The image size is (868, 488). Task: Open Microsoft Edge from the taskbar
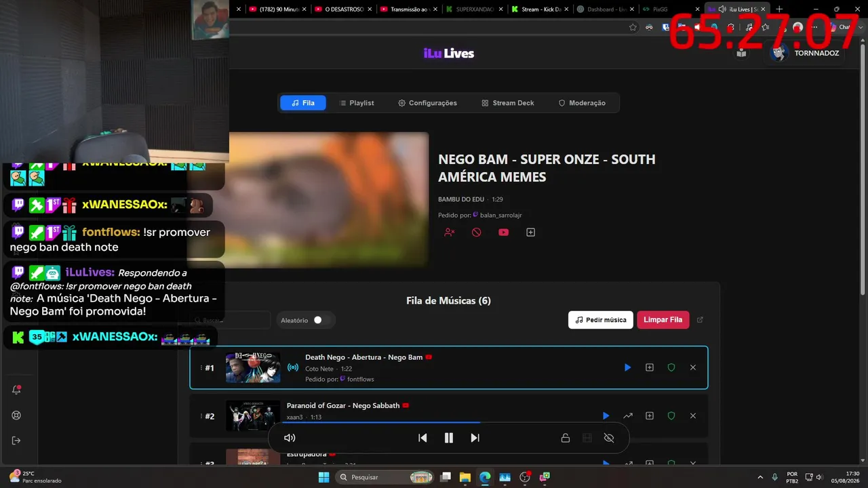coord(485,477)
